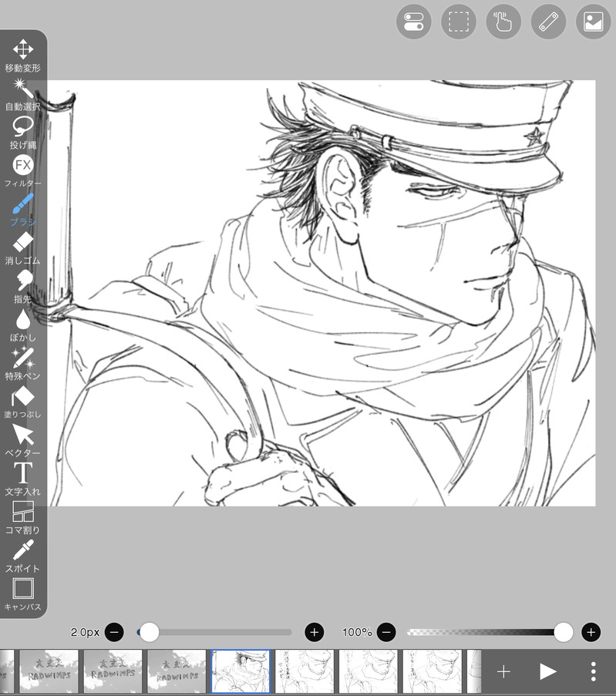Open the ruler tool icon
Image resolution: width=616 pixels, height=696 pixels.
pyautogui.click(x=548, y=22)
